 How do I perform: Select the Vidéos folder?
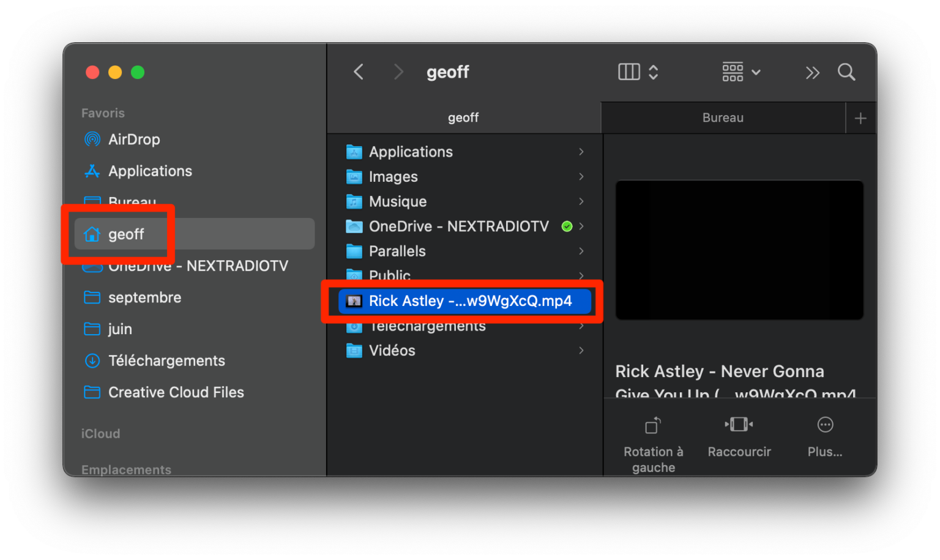pyautogui.click(x=465, y=351)
